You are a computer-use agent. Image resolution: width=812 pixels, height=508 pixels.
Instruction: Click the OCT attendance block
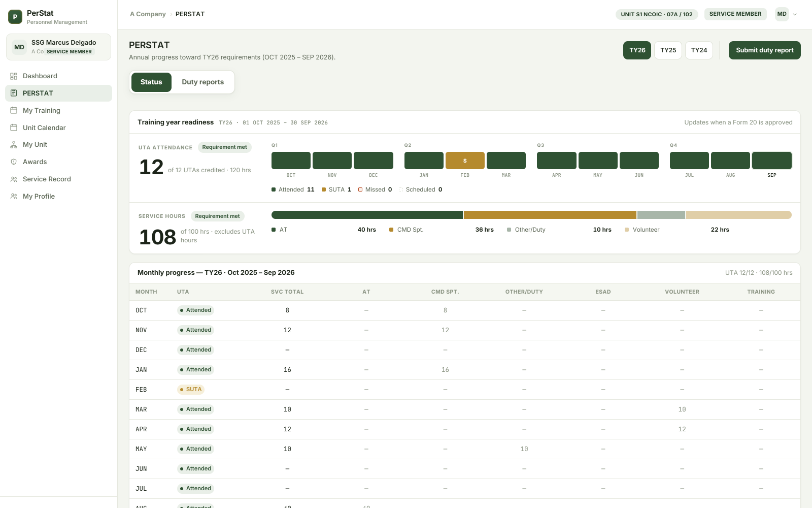[x=291, y=161]
